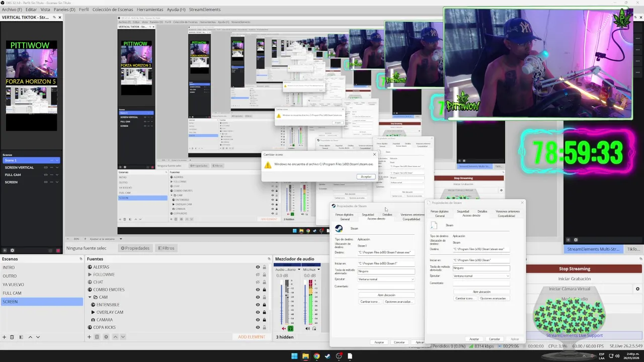Open Google Chrome from the taskbar
The image size is (644, 362).
tap(316, 356)
